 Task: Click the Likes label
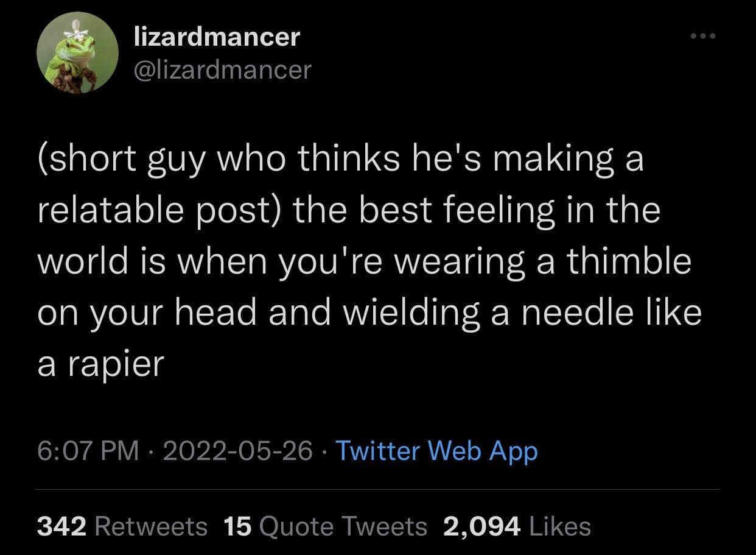[x=559, y=526]
